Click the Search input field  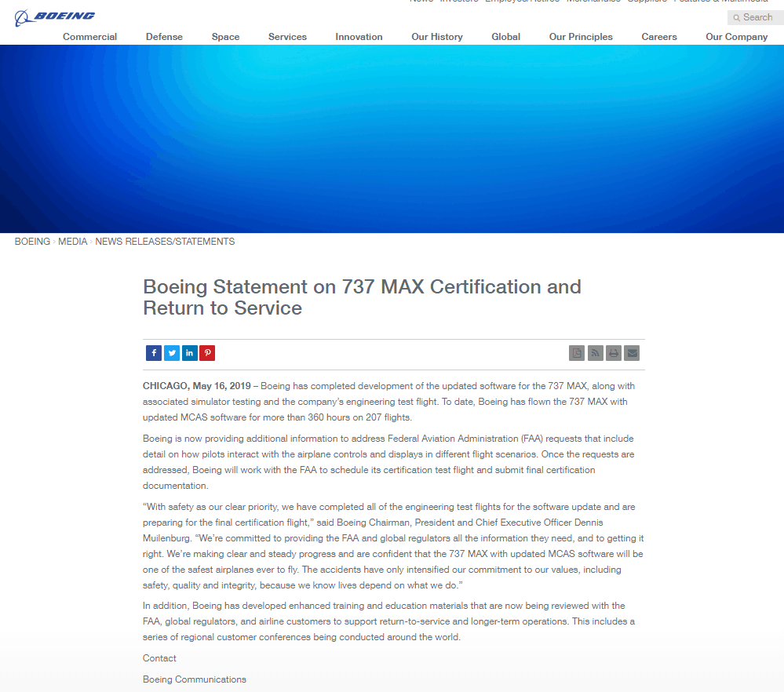coord(756,17)
